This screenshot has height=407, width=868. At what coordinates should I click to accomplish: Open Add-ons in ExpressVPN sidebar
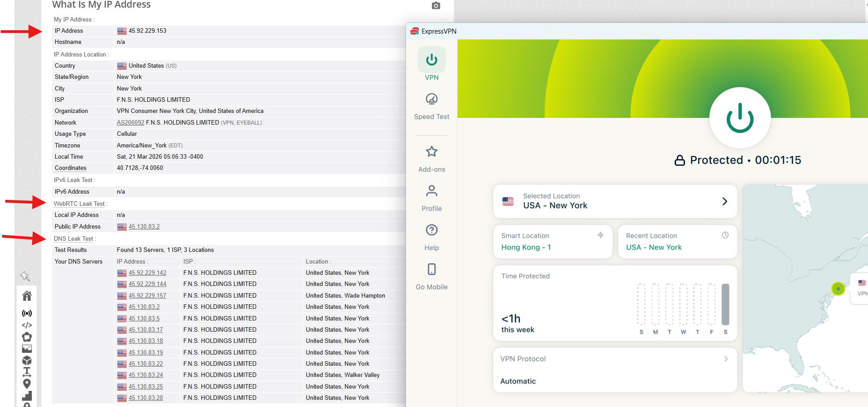(x=432, y=159)
